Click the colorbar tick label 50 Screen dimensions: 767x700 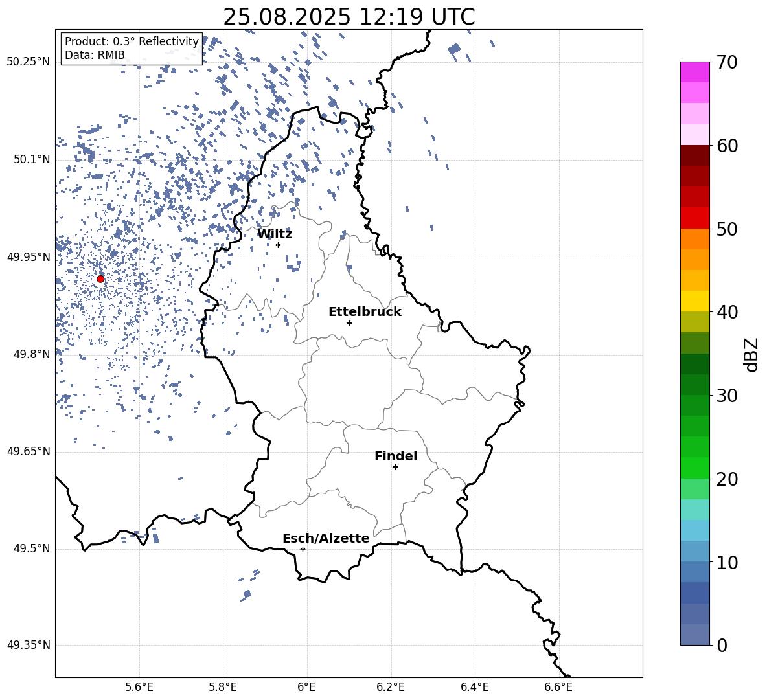coord(727,229)
